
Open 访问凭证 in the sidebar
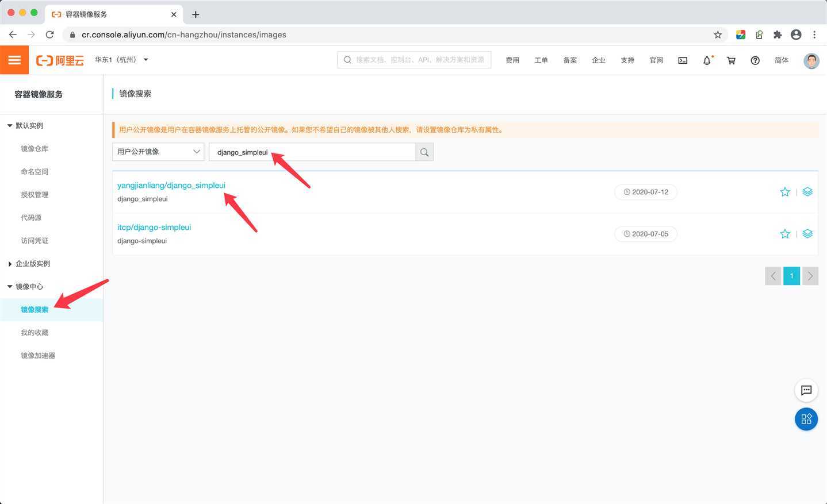pos(35,240)
